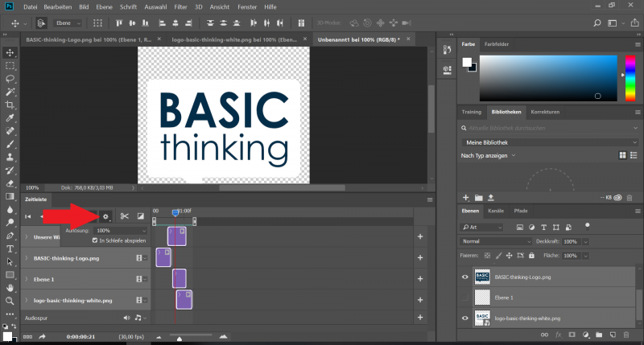Open the Deckkraft 100% dropdown arrow
This screenshot has height=345, width=644.
(586, 241)
